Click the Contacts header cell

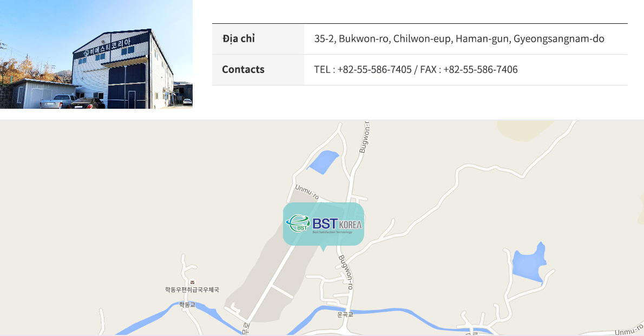(x=258, y=70)
